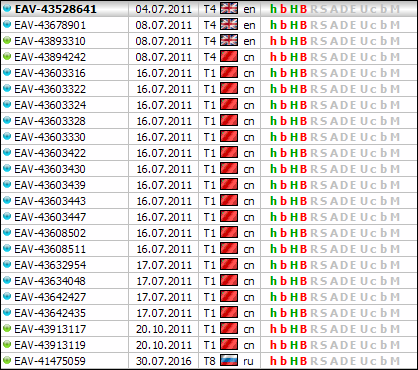
Task: Click date 20.10.2011 in row EAV-43913119
Action: click(x=164, y=345)
